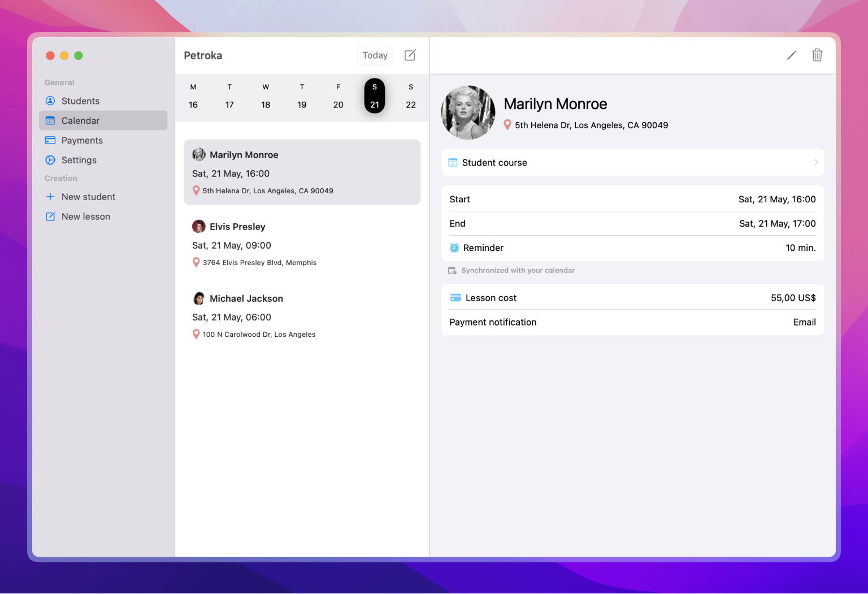Image resolution: width=868 pixels, height=594 pixels.
Task: Click the Payments card icon
Action: pyautogui.click(x=50, y=141)
